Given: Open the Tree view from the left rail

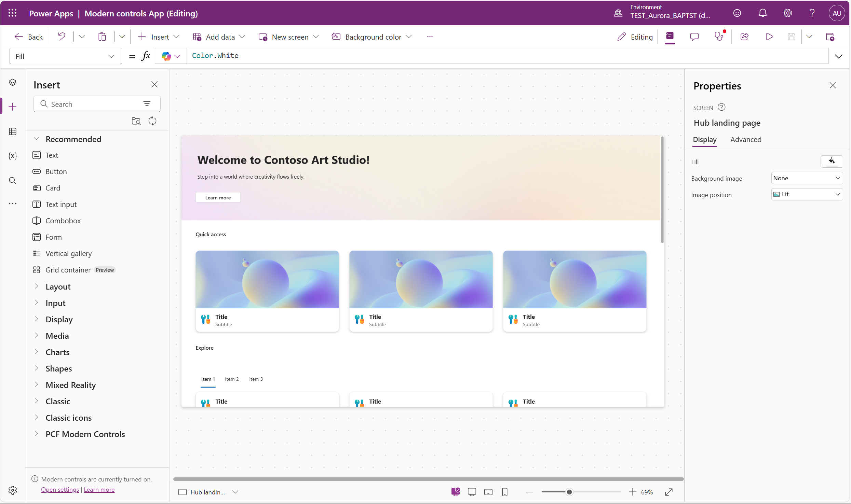Looking at the screenshot, I should tap(13, 82).
